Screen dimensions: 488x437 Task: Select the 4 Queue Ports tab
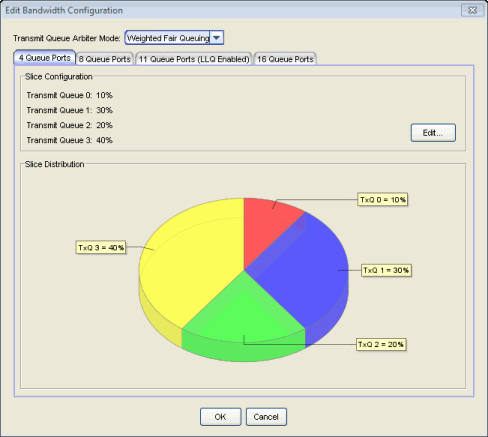45,58
